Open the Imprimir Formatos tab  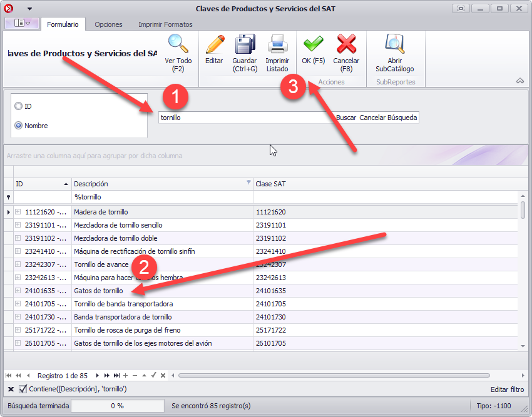click(165, 24)
